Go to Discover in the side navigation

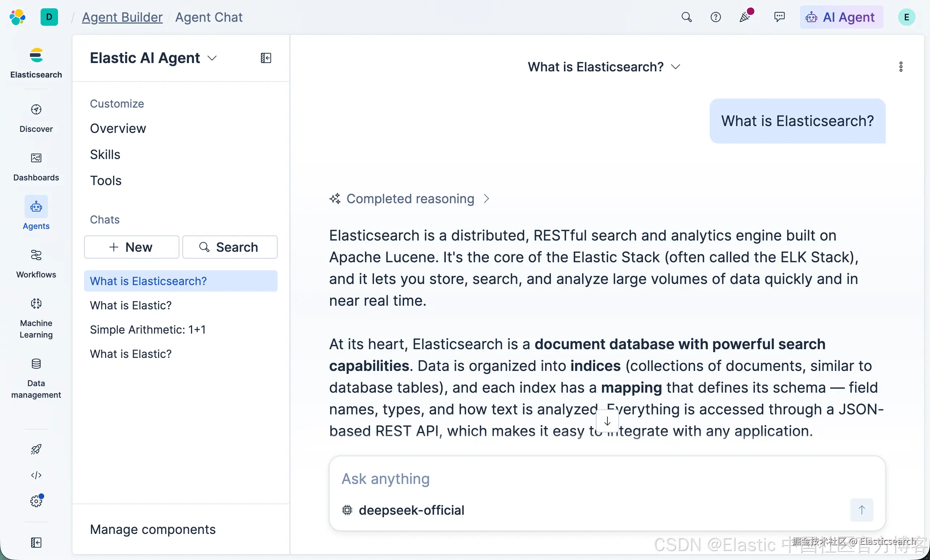pos(36,118)
